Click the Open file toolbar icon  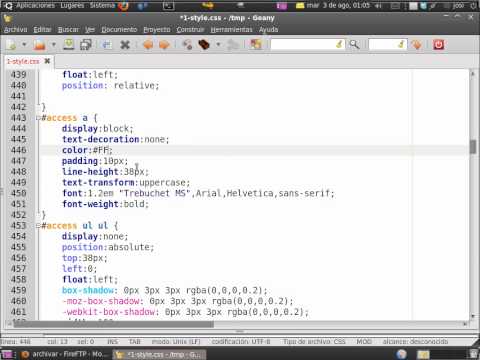tap(39, 44)
